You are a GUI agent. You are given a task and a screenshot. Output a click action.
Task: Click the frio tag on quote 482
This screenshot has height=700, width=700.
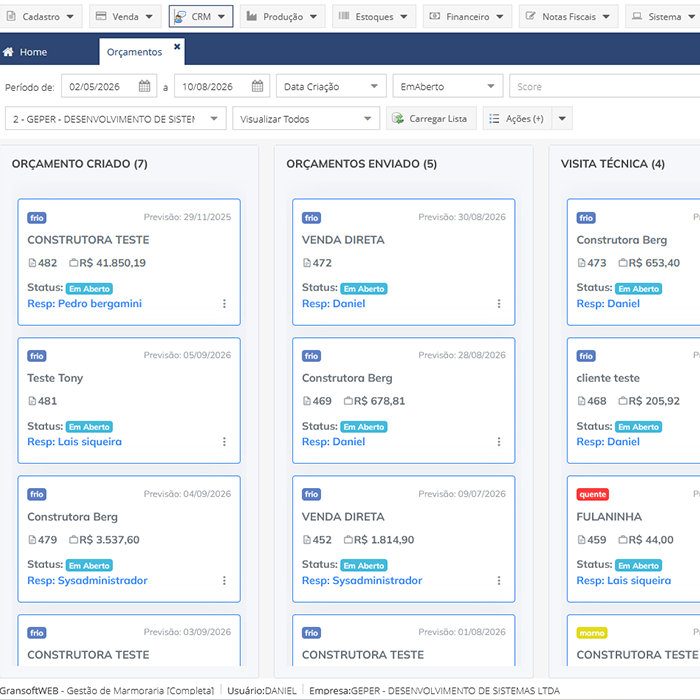(x=37, y=218)
